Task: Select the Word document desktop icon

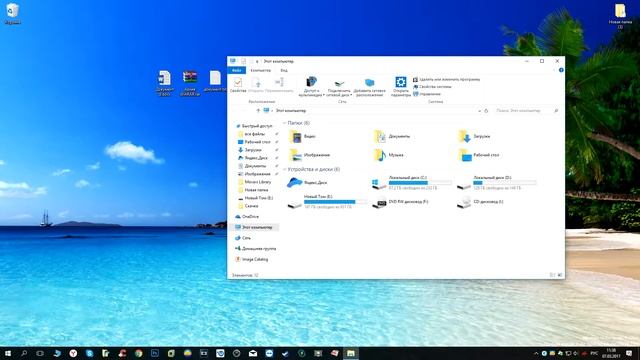Action: coord(164,83)
